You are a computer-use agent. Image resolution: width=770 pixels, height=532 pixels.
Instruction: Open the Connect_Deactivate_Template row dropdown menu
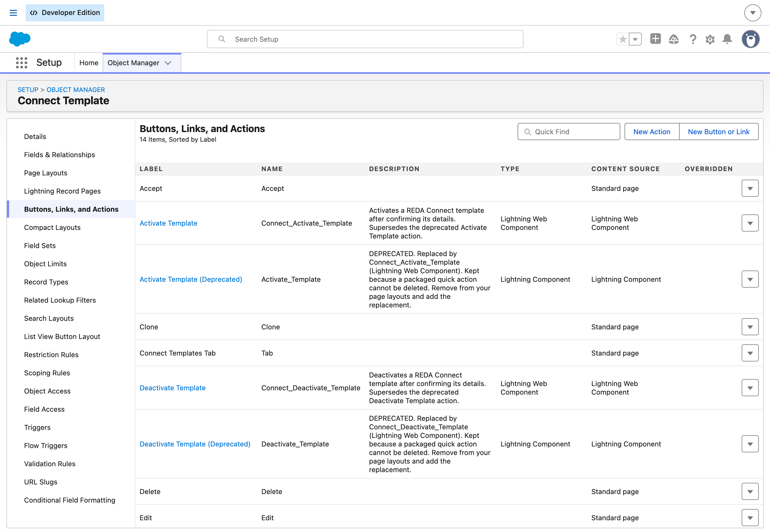pos(750,388)
